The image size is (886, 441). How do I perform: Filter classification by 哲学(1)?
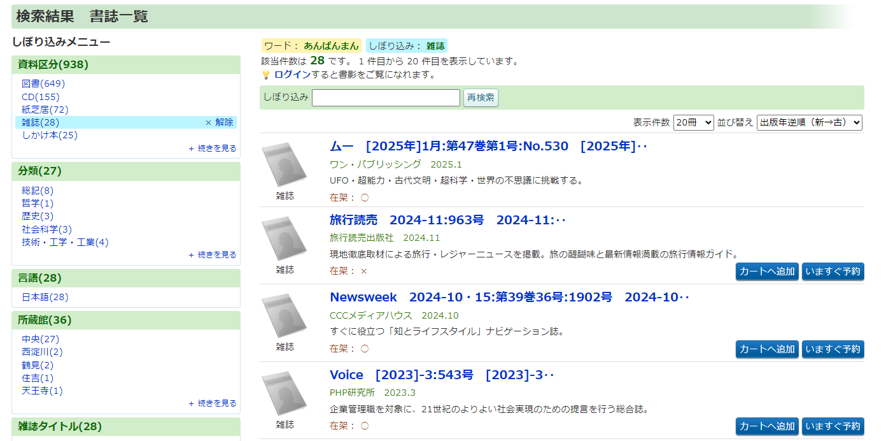pos(38,204)
